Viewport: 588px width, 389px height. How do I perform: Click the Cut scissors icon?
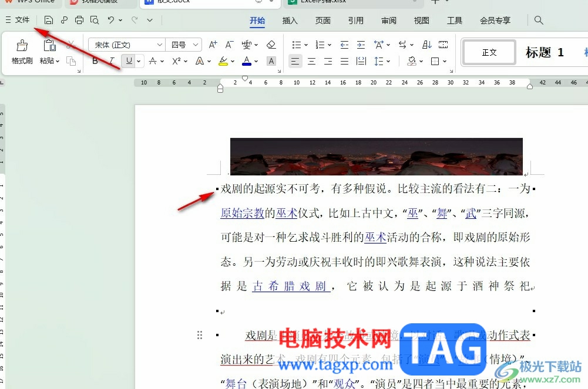pos(70,45)
